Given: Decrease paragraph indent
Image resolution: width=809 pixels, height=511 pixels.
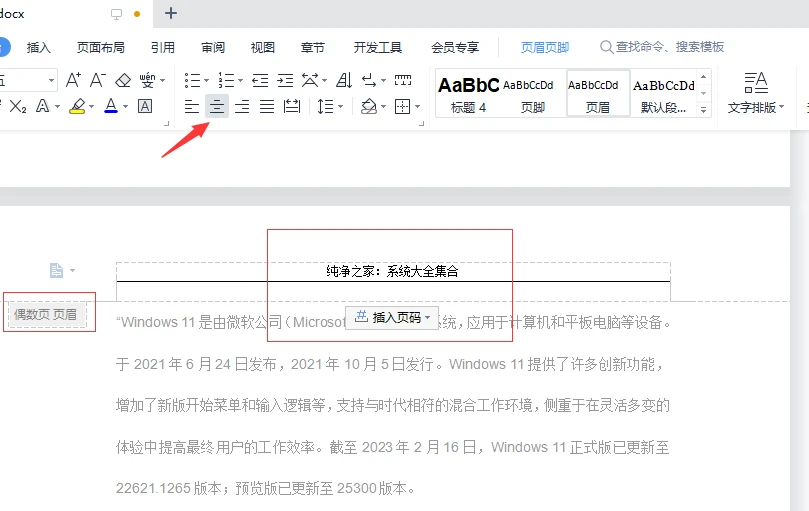Looking at the screenshot, I should pos(260,81).
